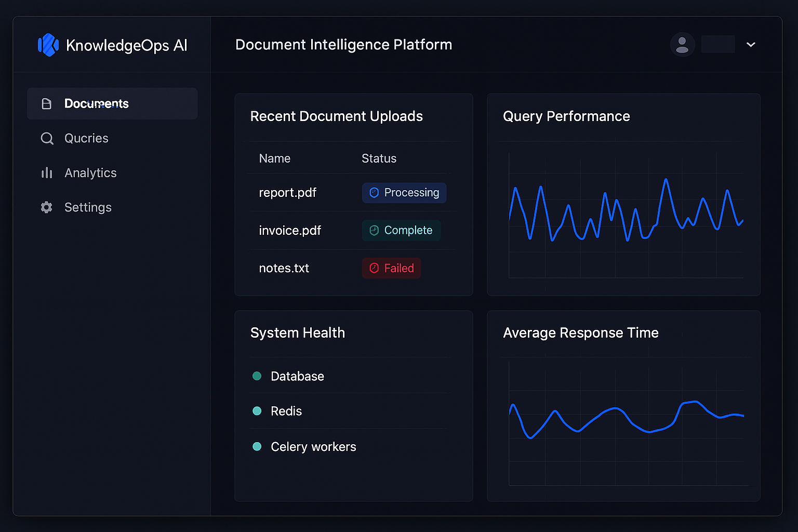The height and width of the screenshot is (532, 798).
Task: Click the Documents page icon in sidebar
Action: (x=47, y=104)
